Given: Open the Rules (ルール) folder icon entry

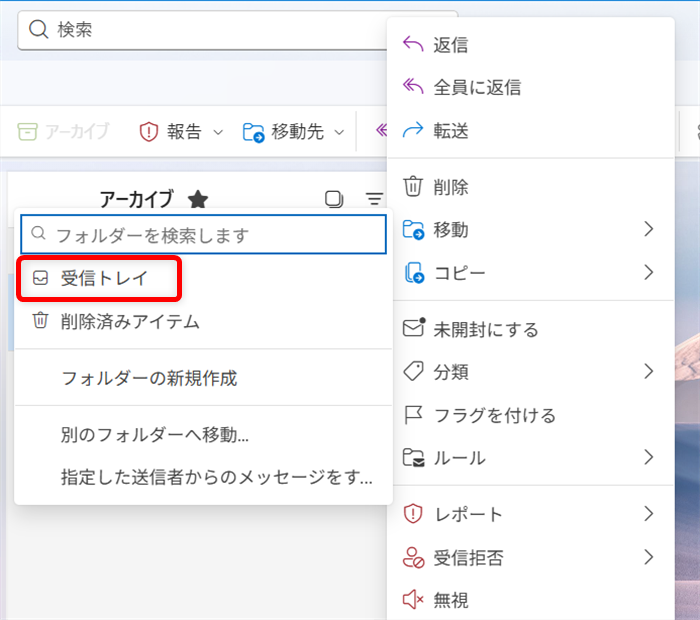Looking at the screenshot, I should pos(412,458).
